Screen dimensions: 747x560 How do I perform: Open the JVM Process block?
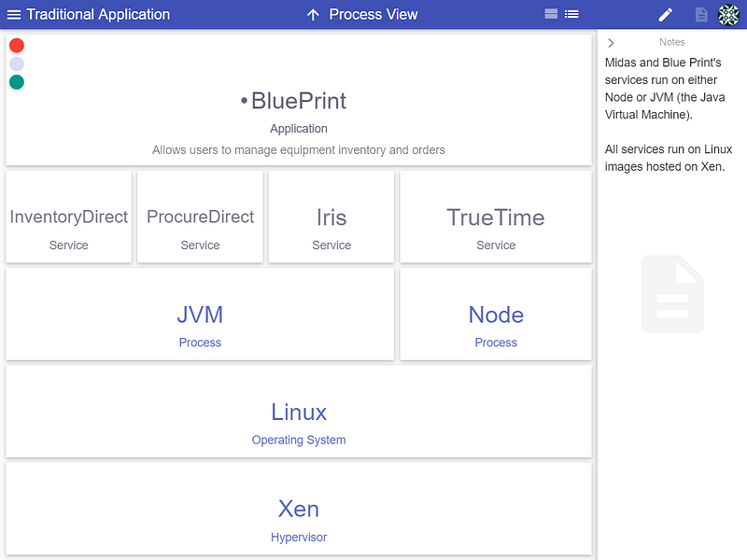pyautogui.click(x=200, y=315)
